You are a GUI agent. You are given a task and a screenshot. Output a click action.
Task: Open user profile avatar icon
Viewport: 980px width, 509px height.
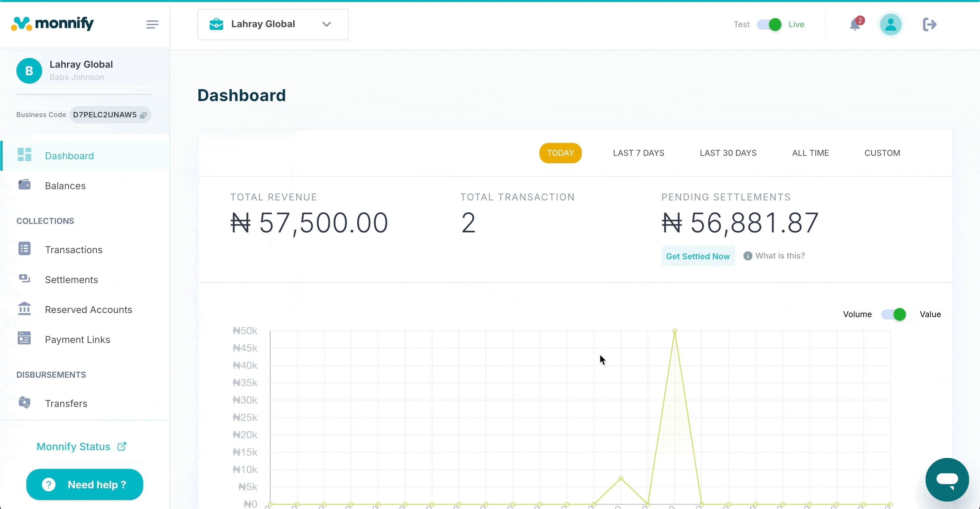[890, 25]
